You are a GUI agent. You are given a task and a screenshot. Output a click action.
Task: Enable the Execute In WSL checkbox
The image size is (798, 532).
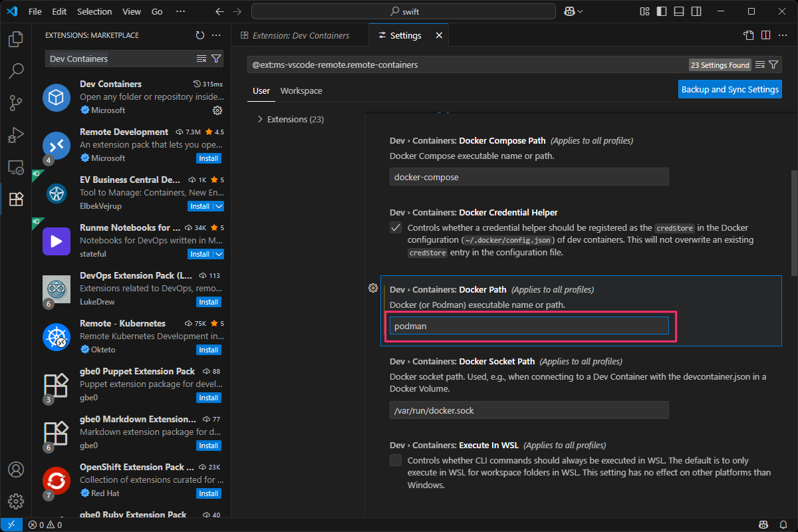(396, 460)
